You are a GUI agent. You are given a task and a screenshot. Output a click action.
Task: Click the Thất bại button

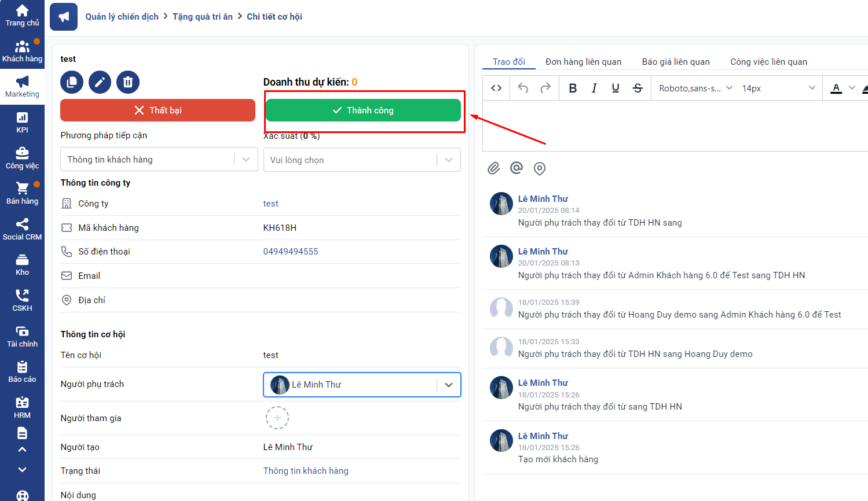(158, 110)
